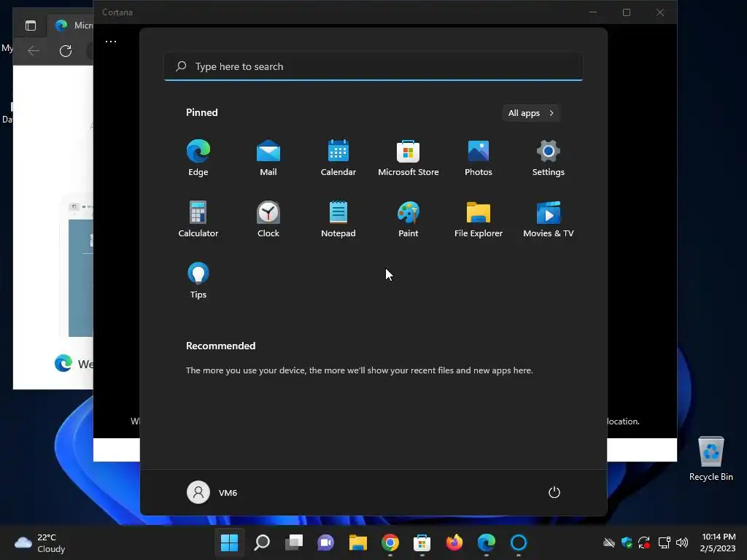This screenshot has width=747, height=560.
Task: Open the Paint app
Action: click(x=409, y=219)
